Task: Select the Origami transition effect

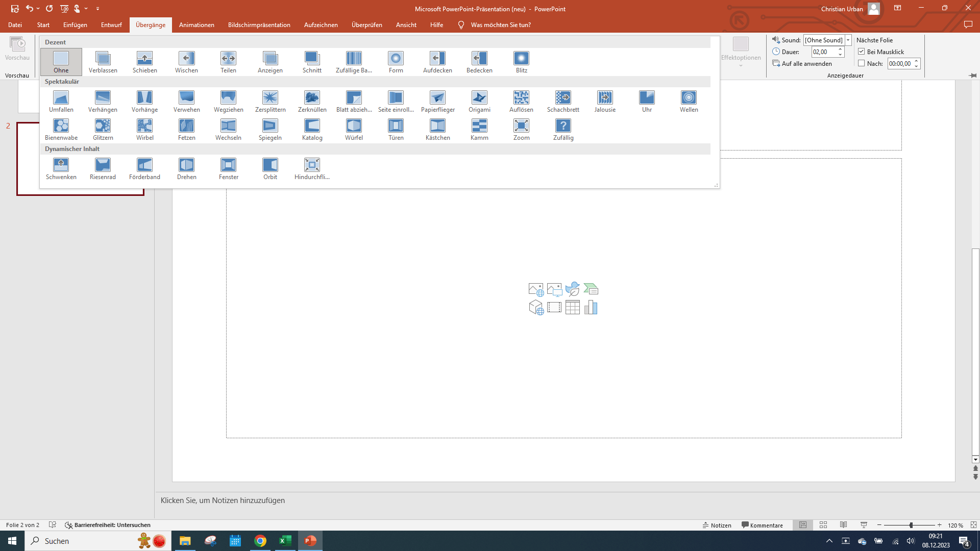Action: (x=479, y=102)
